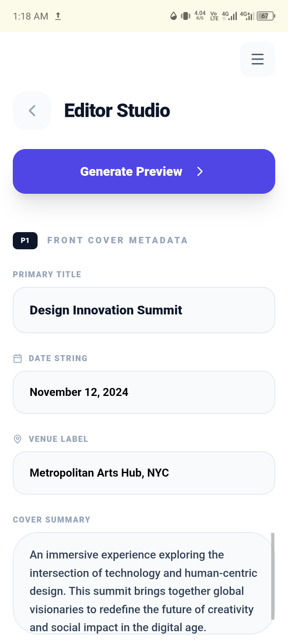Click into the Cover Summary text area
The height and width of the screenshot is (644, 288).
point(142,583)
